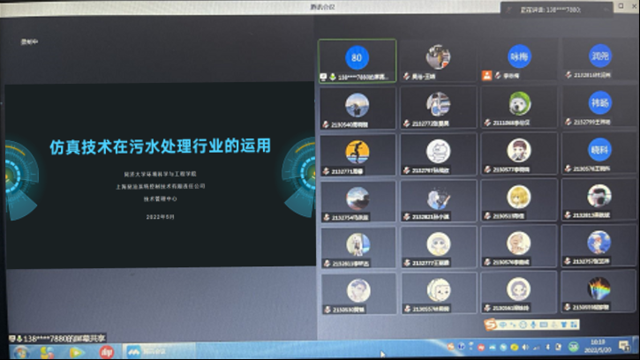
Task: Click the microphone icon on Sogou toolbar
Action: 533,325
